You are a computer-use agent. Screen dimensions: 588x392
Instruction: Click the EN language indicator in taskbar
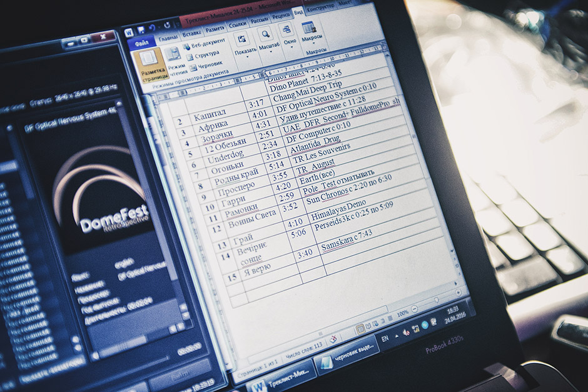pos(385,339)
